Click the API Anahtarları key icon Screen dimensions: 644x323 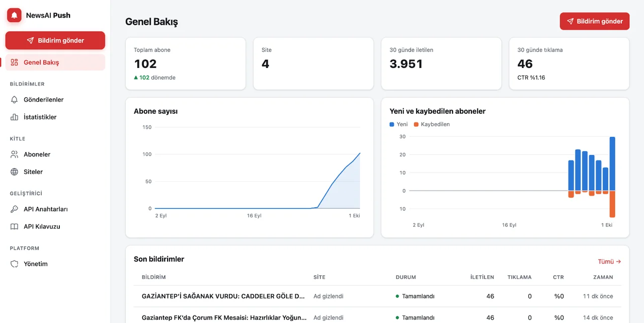tap(15, 209)
